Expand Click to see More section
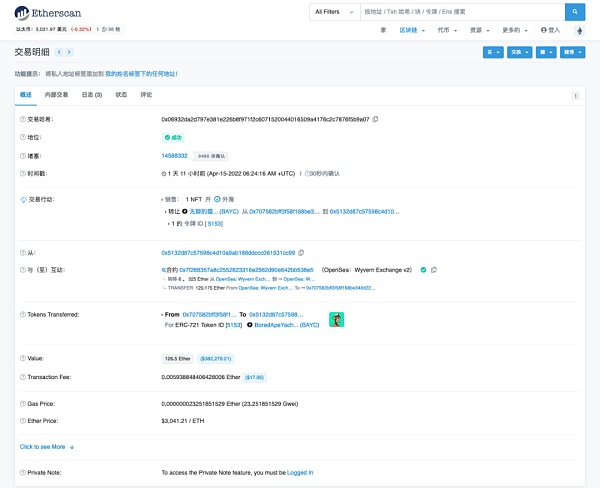This screenshot has height=488, width=600. [x=47, y=446]
